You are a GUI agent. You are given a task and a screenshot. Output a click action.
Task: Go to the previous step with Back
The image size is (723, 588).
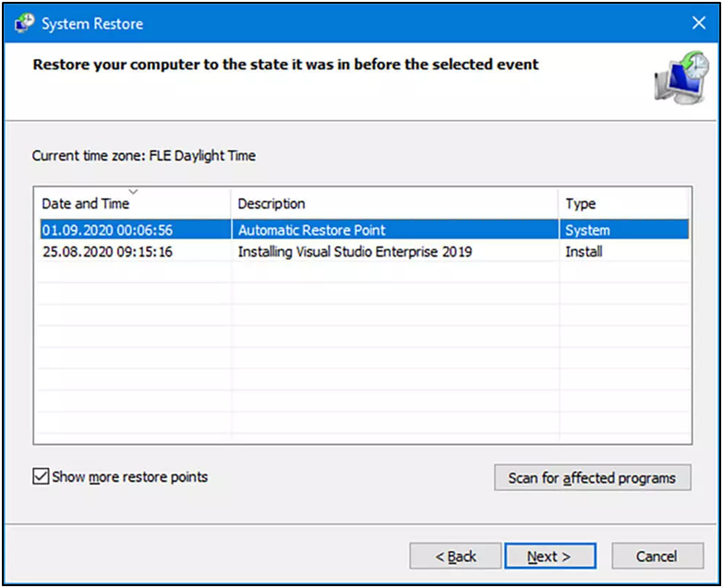(x=455, y=556)
